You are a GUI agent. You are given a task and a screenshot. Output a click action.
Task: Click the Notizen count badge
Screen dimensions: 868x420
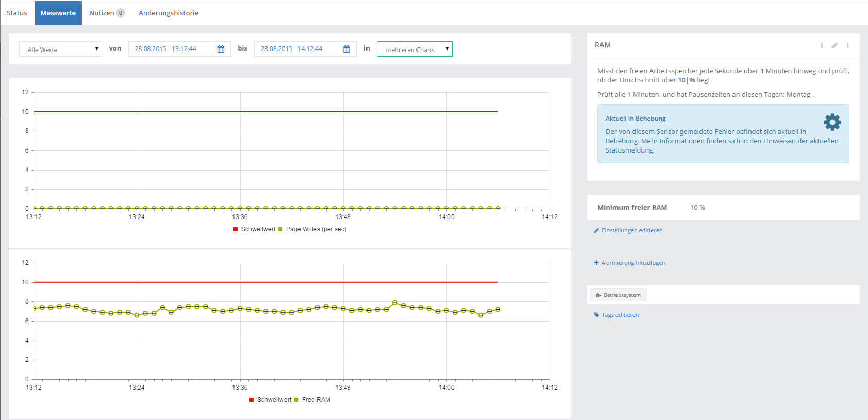click(121, 13)
